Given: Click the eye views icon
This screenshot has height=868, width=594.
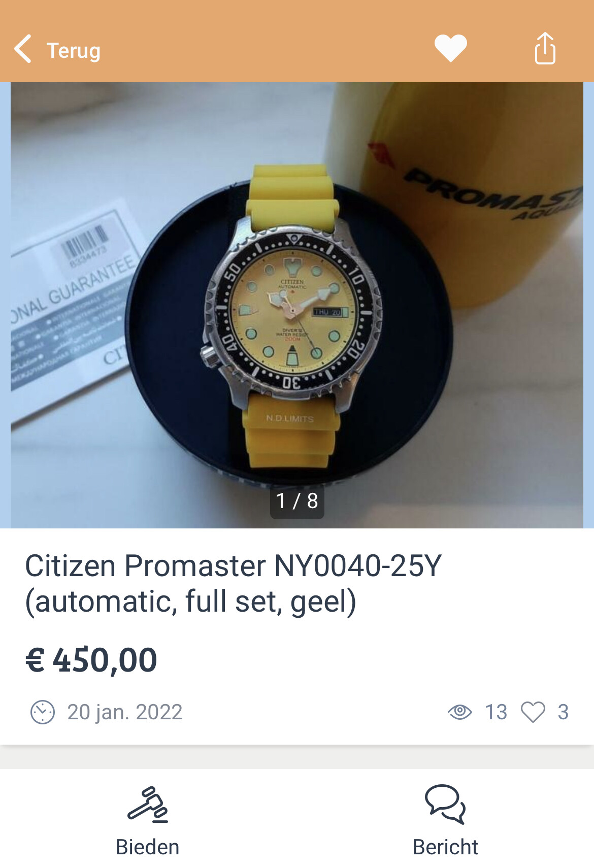Looking at the screenshot, I should pos(460,712).
